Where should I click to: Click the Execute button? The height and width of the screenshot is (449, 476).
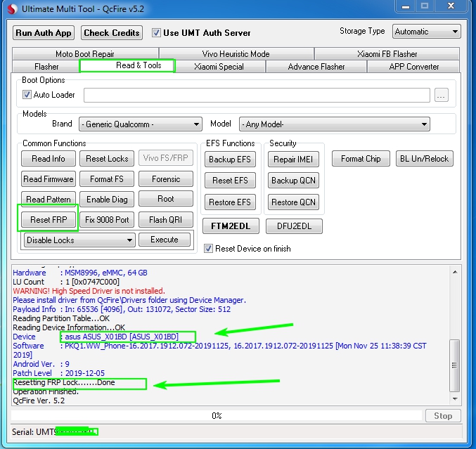165,240
